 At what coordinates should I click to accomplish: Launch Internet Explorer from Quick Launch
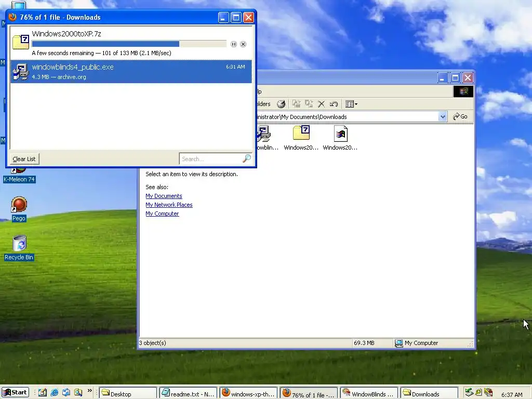click(54, 393)
